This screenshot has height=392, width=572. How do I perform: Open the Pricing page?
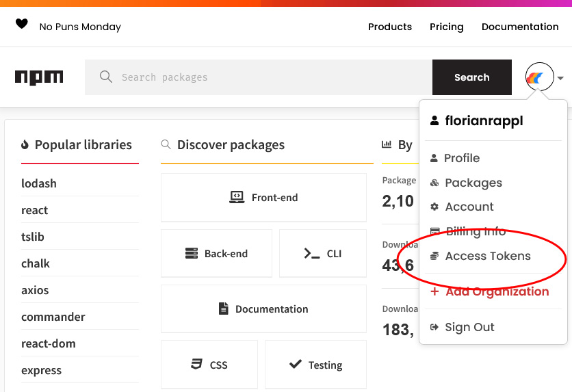click(447, 27)
